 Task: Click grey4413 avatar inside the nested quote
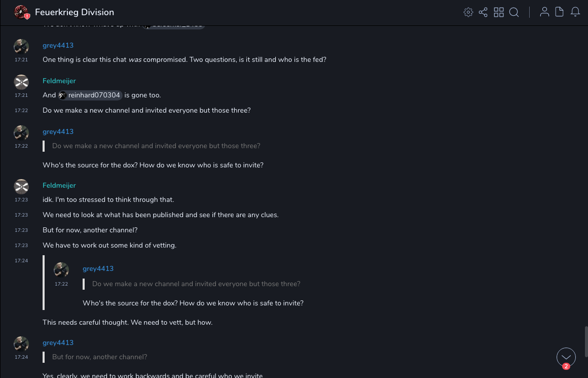tap(61, 269)
